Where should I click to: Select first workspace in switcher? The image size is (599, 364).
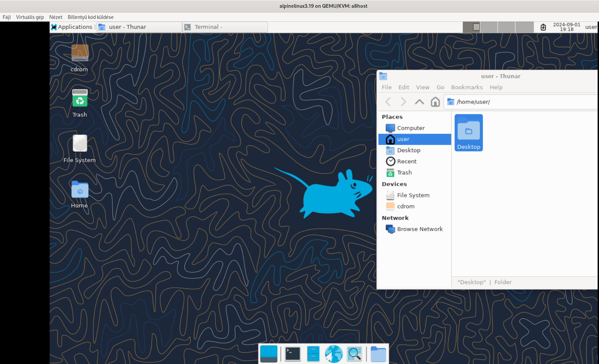tap(471, 27)
